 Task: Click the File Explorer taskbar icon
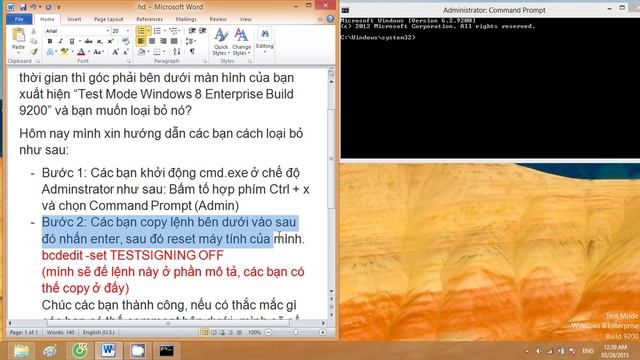point(21,351)
